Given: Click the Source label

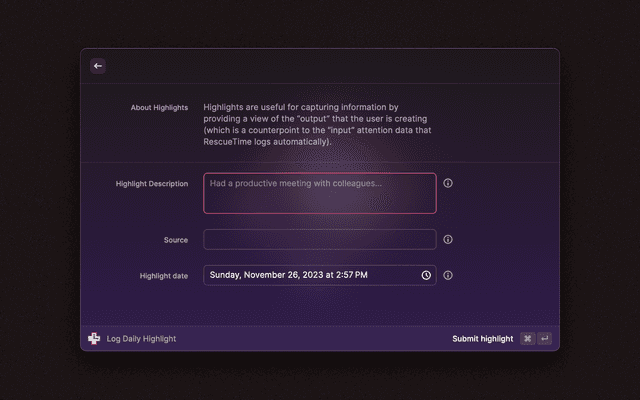Looking at the screenshot, I should [x=176, y=240].
